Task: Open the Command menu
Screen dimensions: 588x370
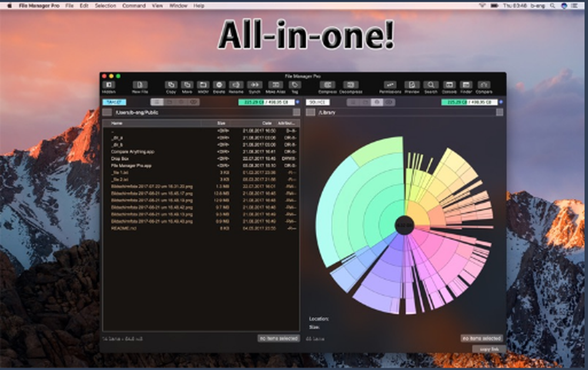Action: 135,5
